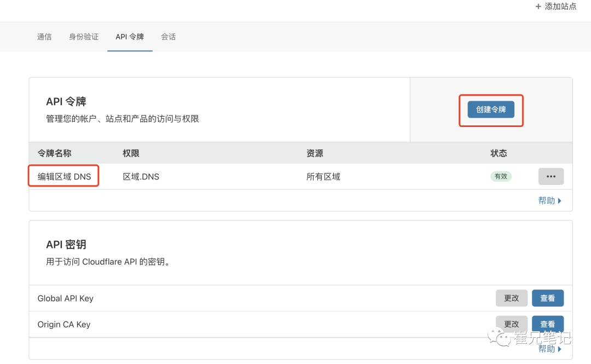591x364 pixels.
Task: View the Origin CA Key with 查看
Action: (547, 324)
